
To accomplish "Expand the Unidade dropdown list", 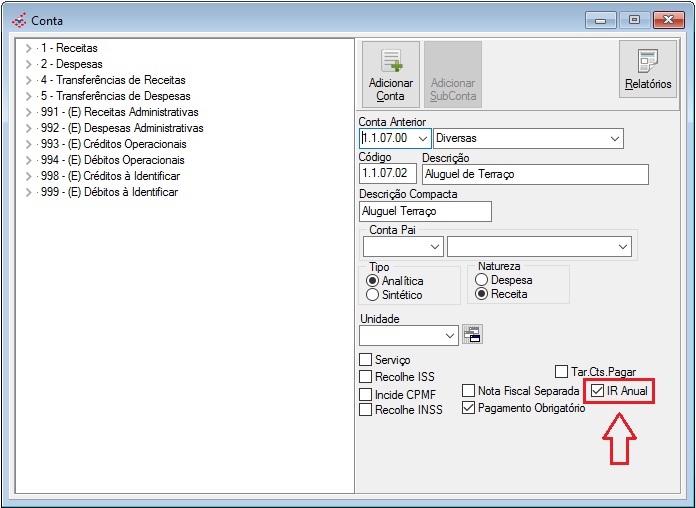I will tap(448, 336).
